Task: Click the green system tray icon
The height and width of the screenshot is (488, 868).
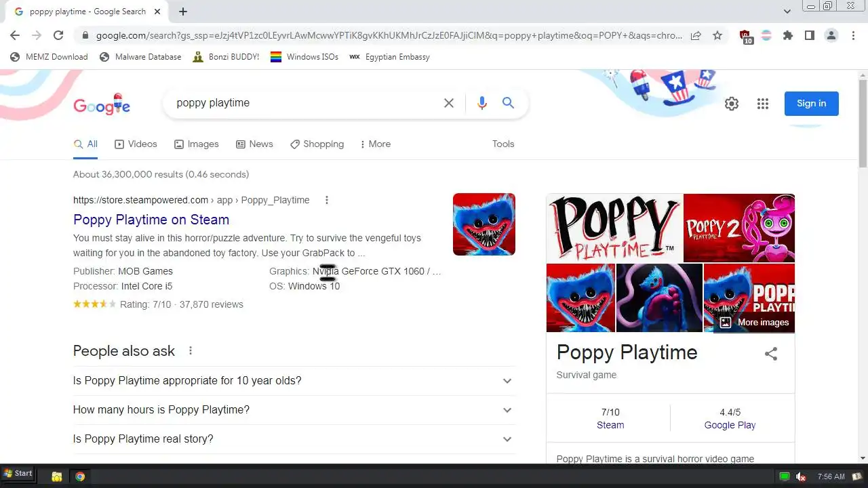Action: point(785,476)
